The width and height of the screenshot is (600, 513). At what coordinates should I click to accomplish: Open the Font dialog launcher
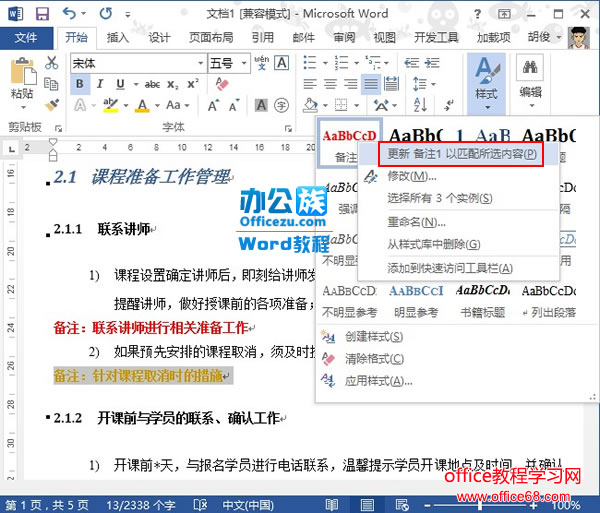point(288,129)
